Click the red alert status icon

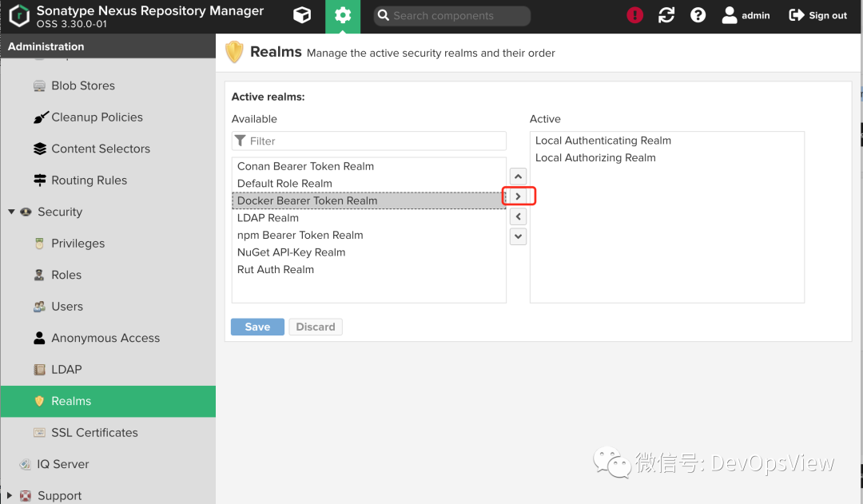[x=634, y=15]
